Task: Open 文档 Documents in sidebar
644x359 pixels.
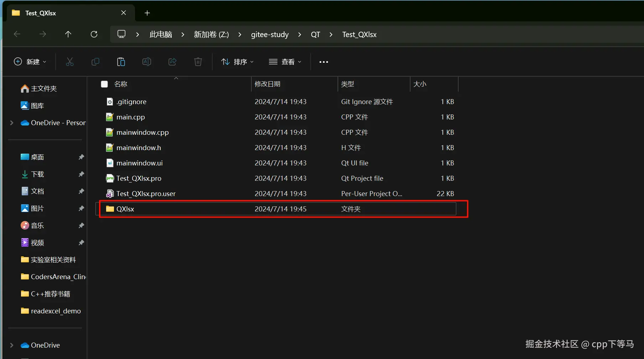Action: [32, 191]
